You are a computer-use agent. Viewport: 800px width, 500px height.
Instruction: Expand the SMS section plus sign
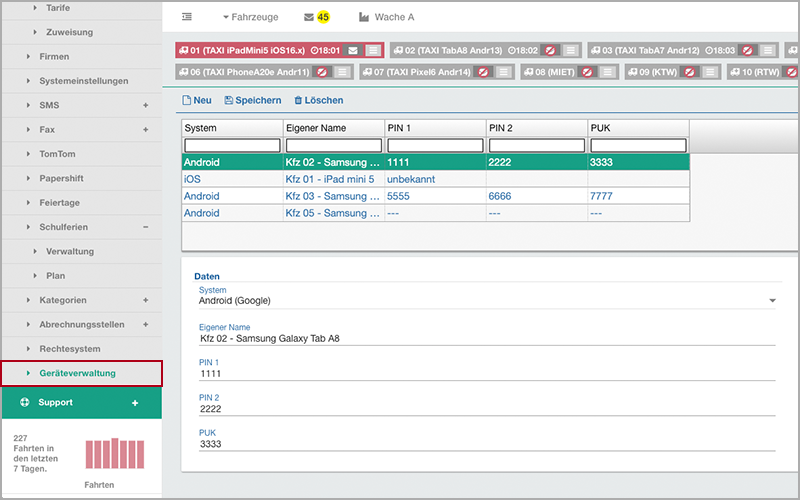[145, 105]
